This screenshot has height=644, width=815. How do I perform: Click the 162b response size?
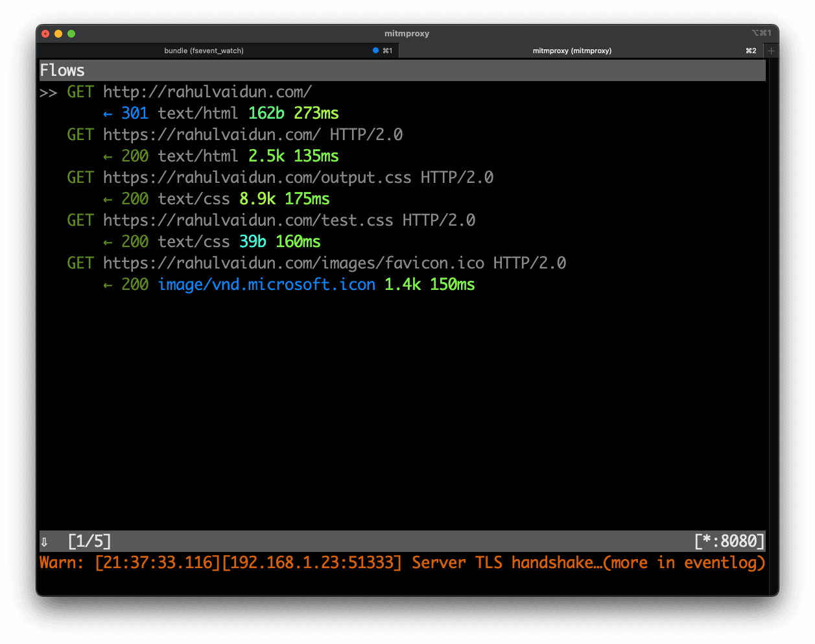266,113
